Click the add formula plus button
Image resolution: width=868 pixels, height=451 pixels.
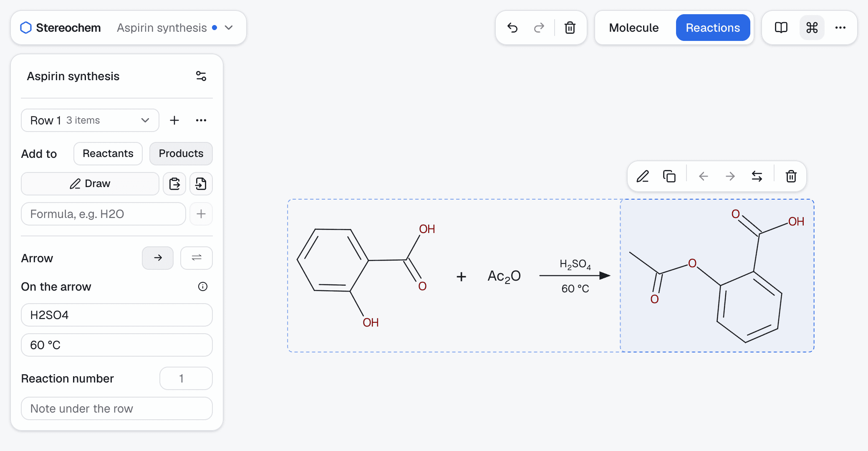pyautogui.click(x=201, y=214)
